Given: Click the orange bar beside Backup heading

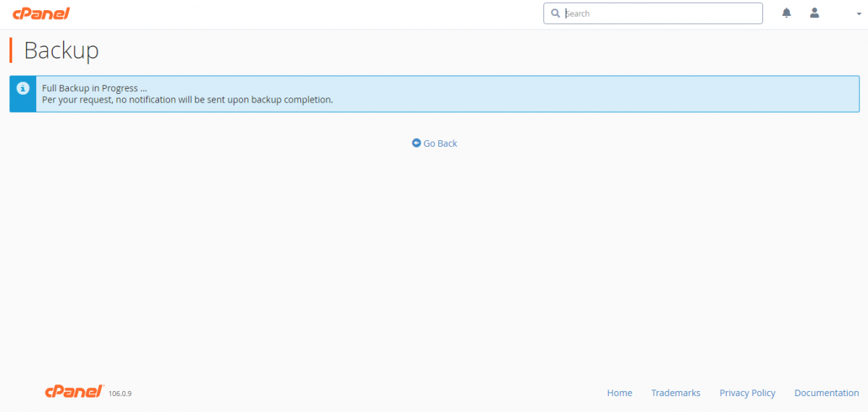Looking at the screenshot, I should [11, 51].
